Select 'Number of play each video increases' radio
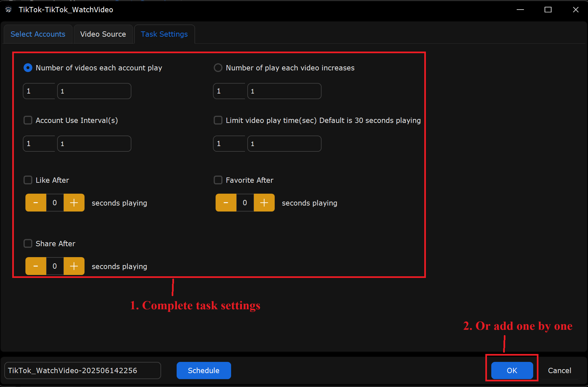Image resolution: width=588 pixels, height=387 pixels. (x=218, y=68)
